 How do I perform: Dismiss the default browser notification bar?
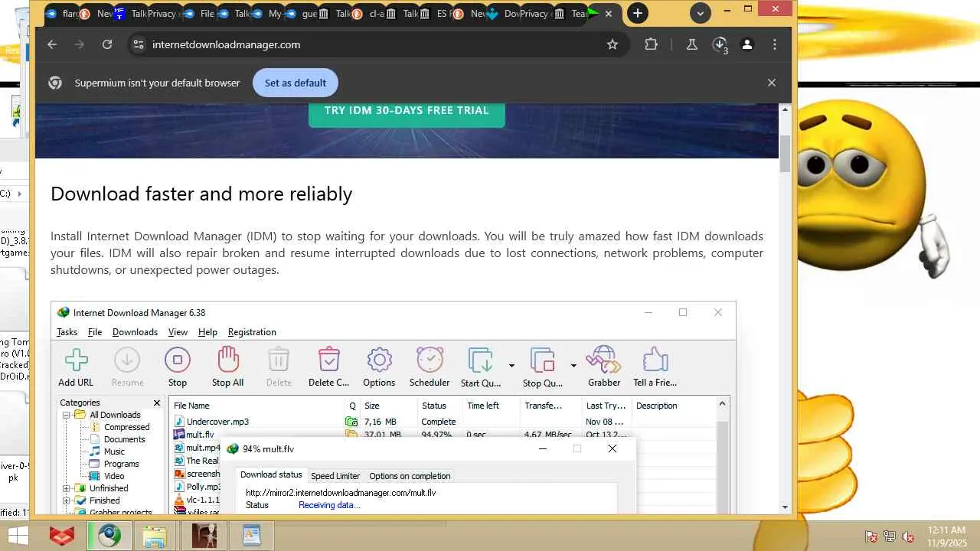(772, 83)
